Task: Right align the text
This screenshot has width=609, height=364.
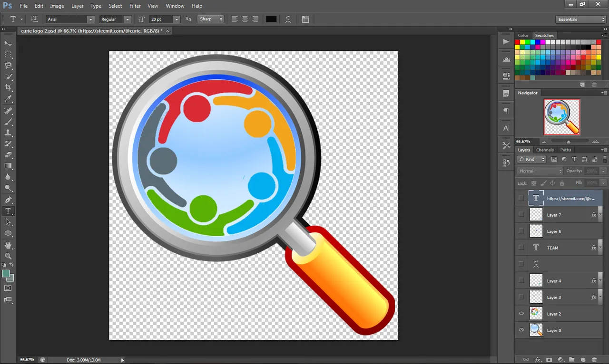Action: point(255,19)
